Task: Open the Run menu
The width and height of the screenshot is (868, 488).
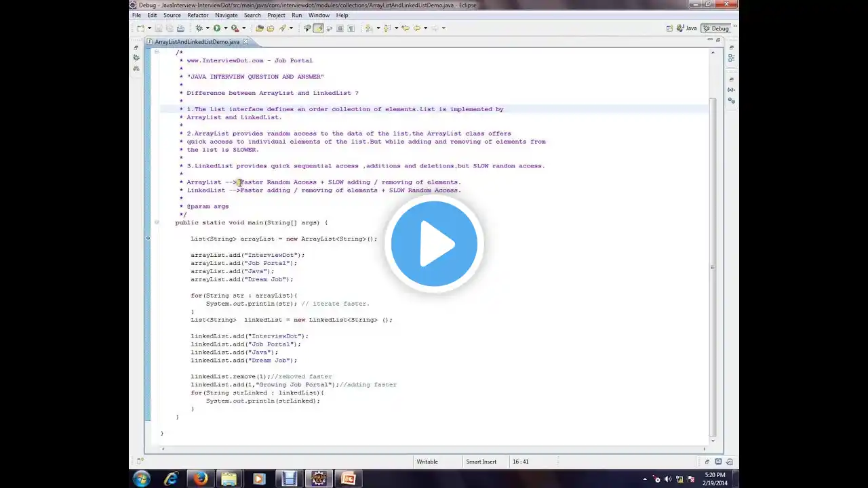Action: coord(297,15)
